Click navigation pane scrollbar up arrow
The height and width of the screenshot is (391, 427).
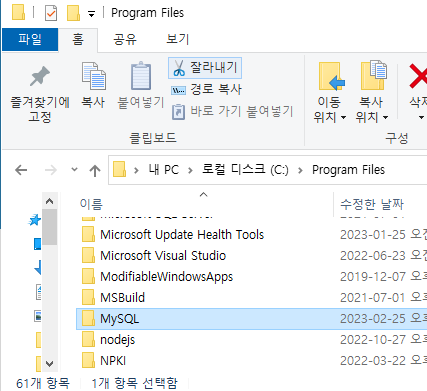pos(50,201)
